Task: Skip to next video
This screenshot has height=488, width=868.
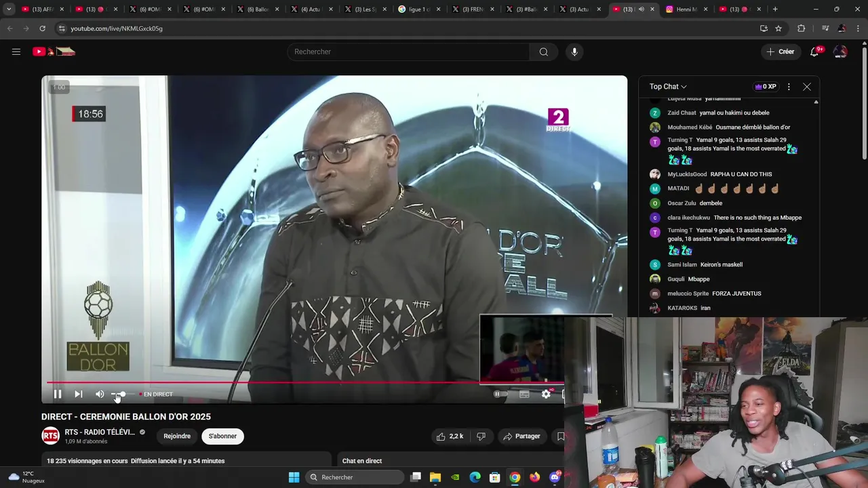Action: pyautogui.click(x=79, y=394)
